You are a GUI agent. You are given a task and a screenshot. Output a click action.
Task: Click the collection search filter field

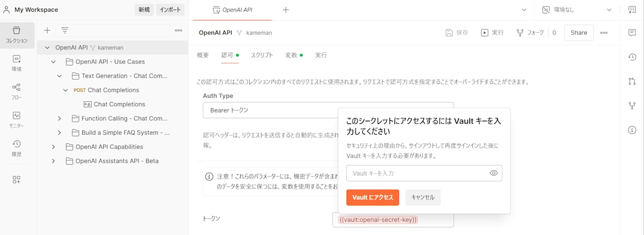(112, 31)
